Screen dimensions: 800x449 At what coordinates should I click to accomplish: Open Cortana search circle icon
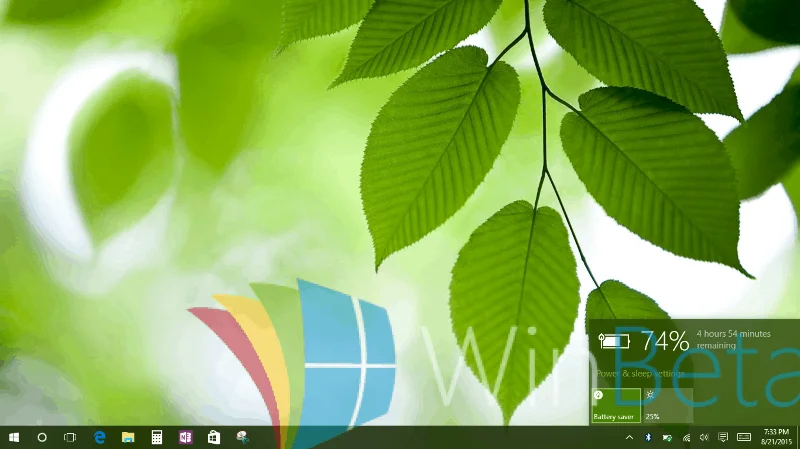click(42, 437)
